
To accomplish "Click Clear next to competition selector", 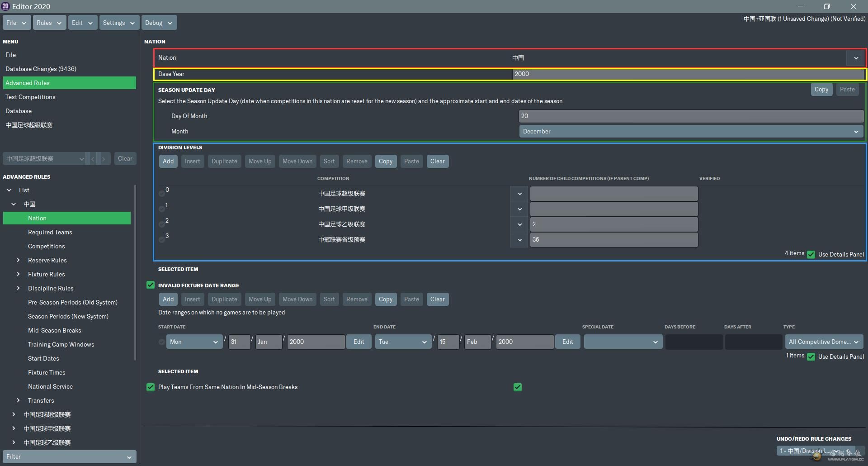I will [125, 159].
